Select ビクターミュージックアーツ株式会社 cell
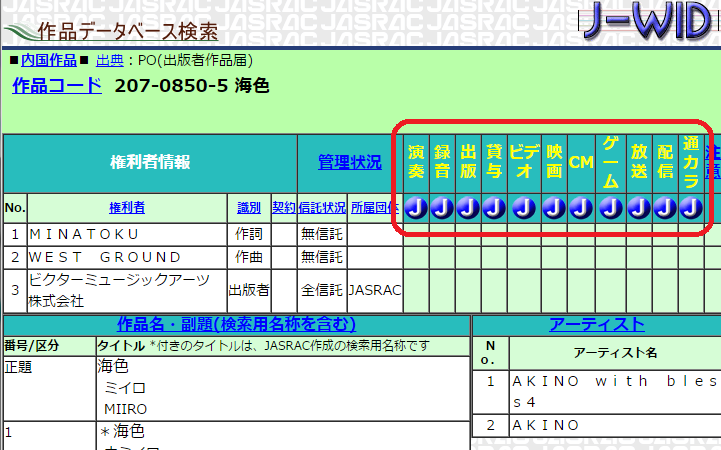The width and height of the screenshot is (721, 450). pyautogui.click(x=127, y=290)
